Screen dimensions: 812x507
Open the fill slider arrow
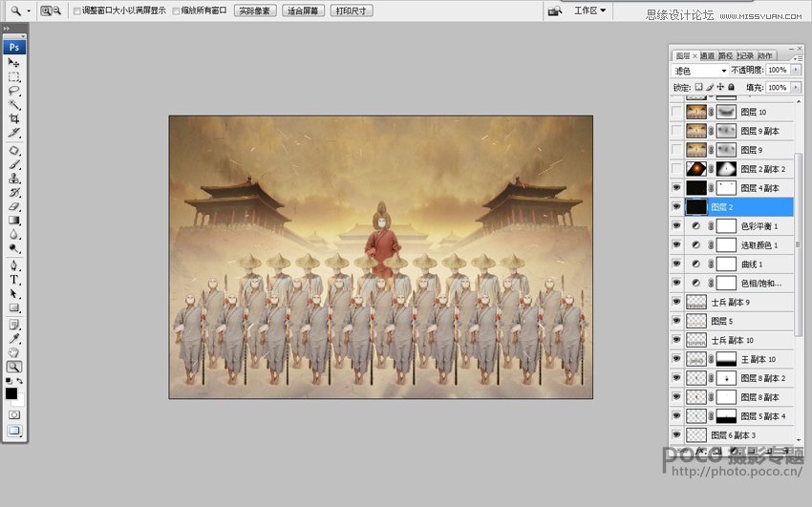click(x=796, y=88)
